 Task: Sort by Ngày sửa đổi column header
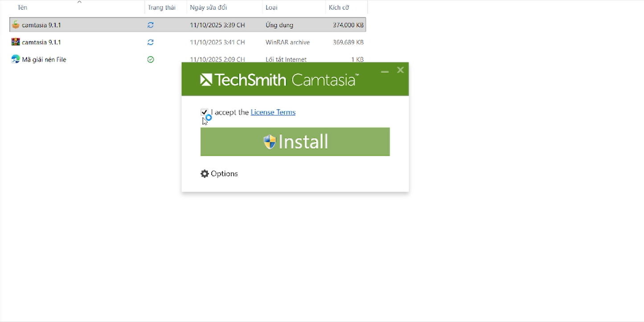[x=208, y=8]
